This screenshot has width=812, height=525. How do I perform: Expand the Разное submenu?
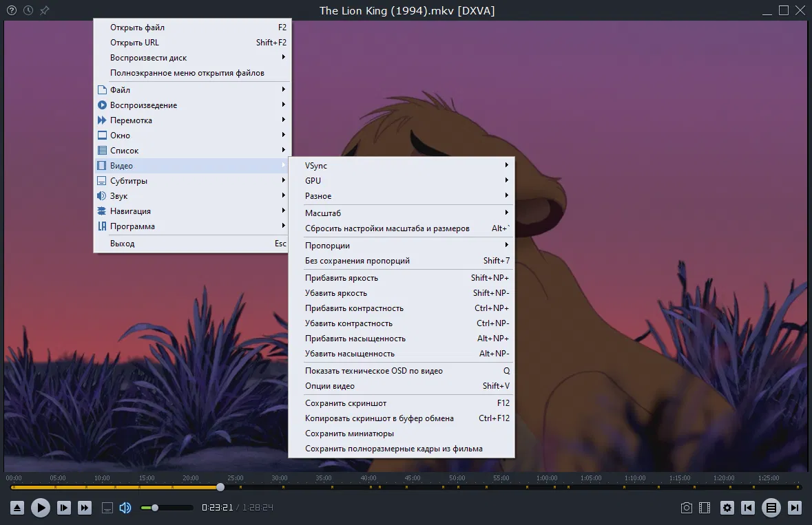click(402, 196)
